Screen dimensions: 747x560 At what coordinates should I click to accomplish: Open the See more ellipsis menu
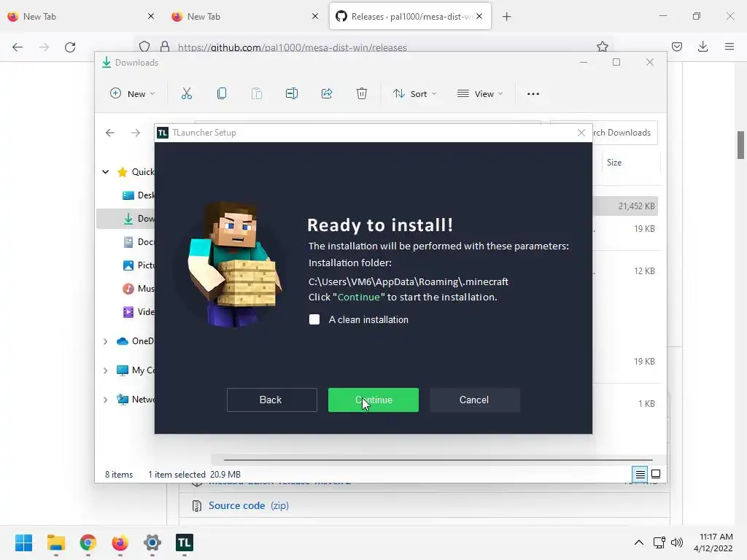(533, 94)
